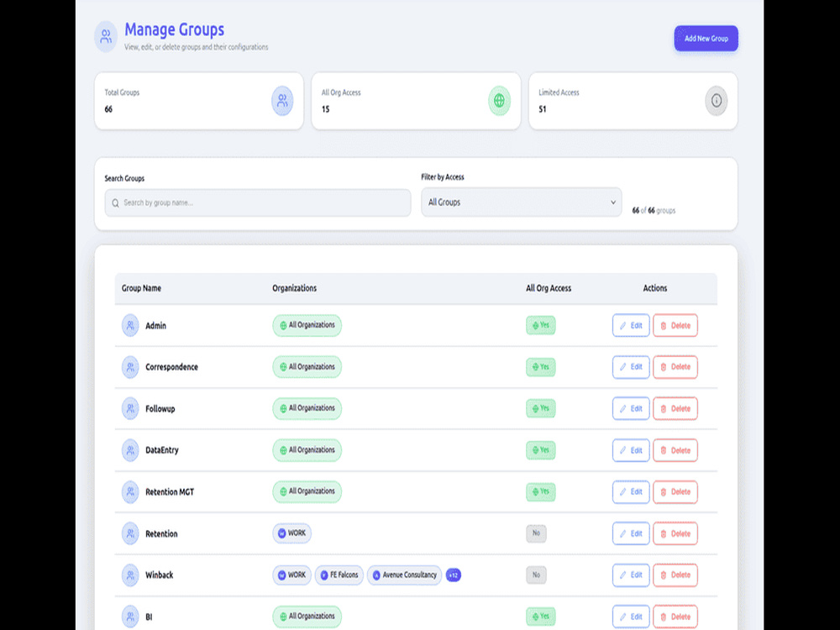This screenshot has width=840, height=630.
Task: Edit the DataEntry group
Action: [x=631, y=450]
